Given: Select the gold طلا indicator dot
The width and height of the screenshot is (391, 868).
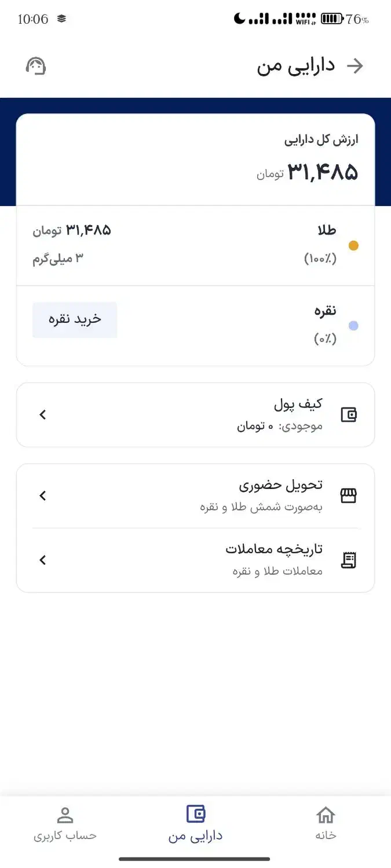Looking at the screenshot, I should (354, 245).
